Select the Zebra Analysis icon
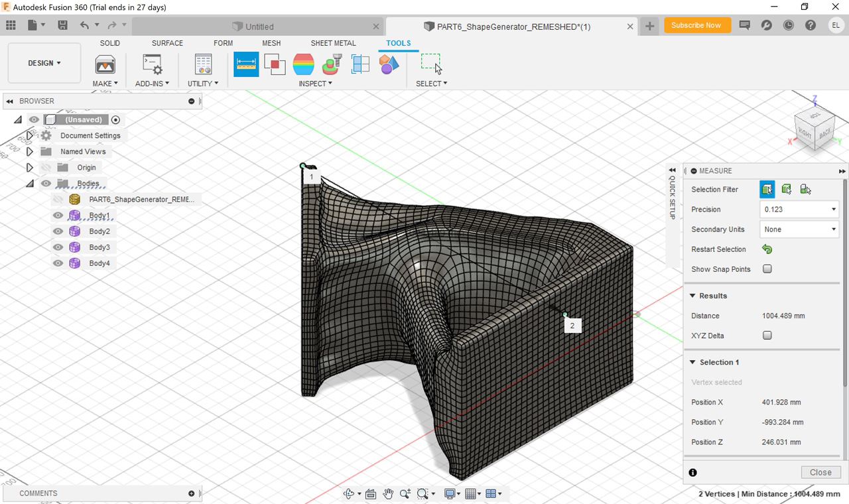The image size is (849, 504). (x=303, y=64)
